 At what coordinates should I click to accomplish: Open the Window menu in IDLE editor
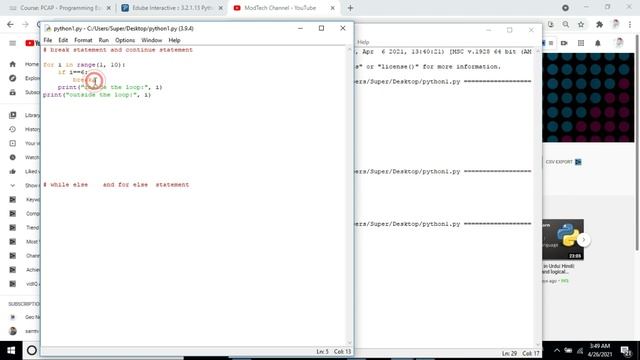click(x=151, y=40)
